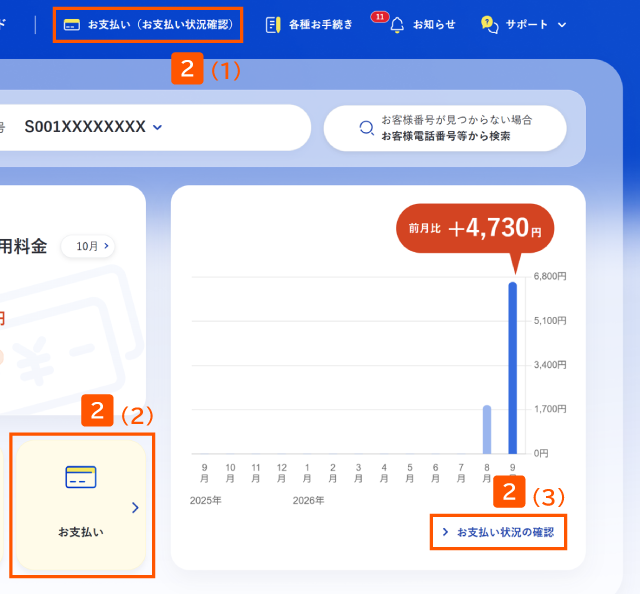Screen dimensions: 640x594
Task: Click the お支払い状況の確認 link
Action: point(498,532)
